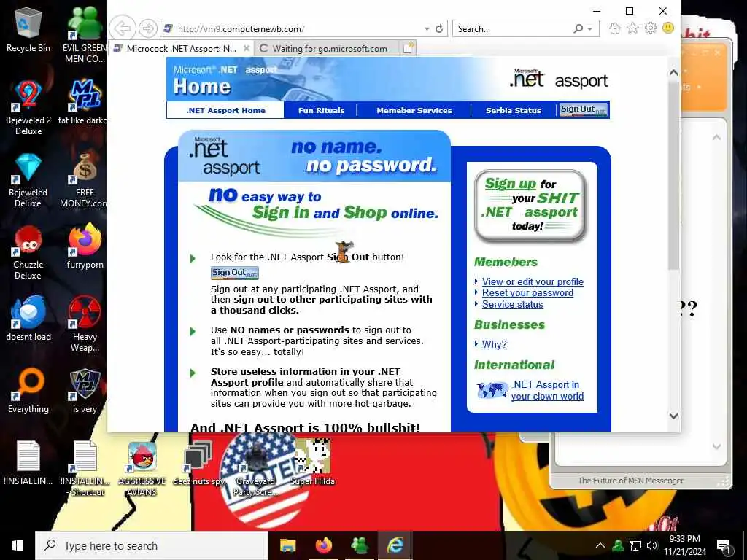
Task: Open File Explorer from taskbar
Action: click(287, 545)
